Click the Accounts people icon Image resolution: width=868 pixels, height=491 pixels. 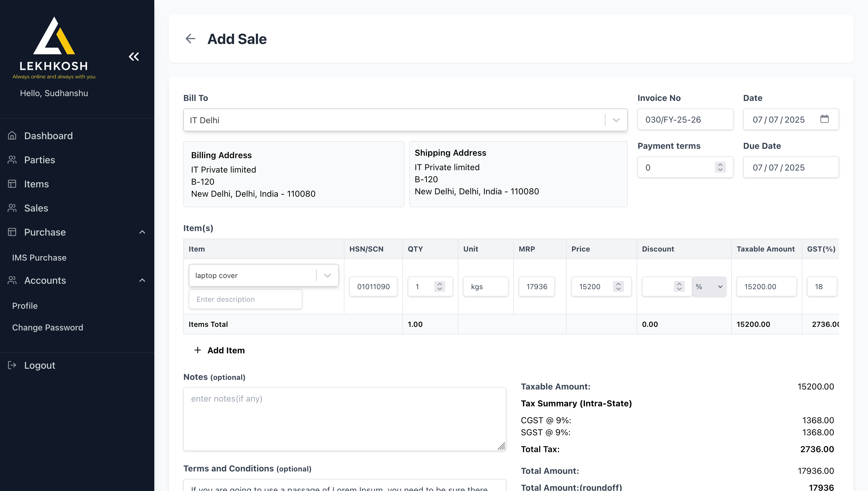(12, 280)
